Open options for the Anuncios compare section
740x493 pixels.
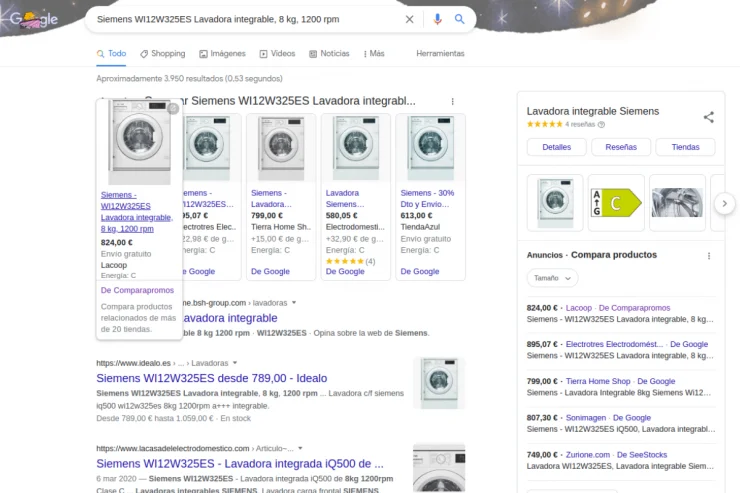click(709, 256)
